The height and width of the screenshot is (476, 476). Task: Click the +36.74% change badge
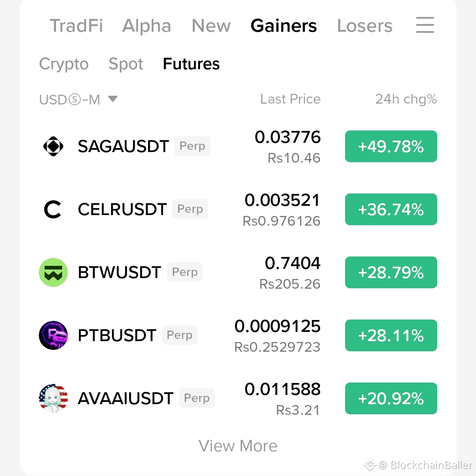391,209
